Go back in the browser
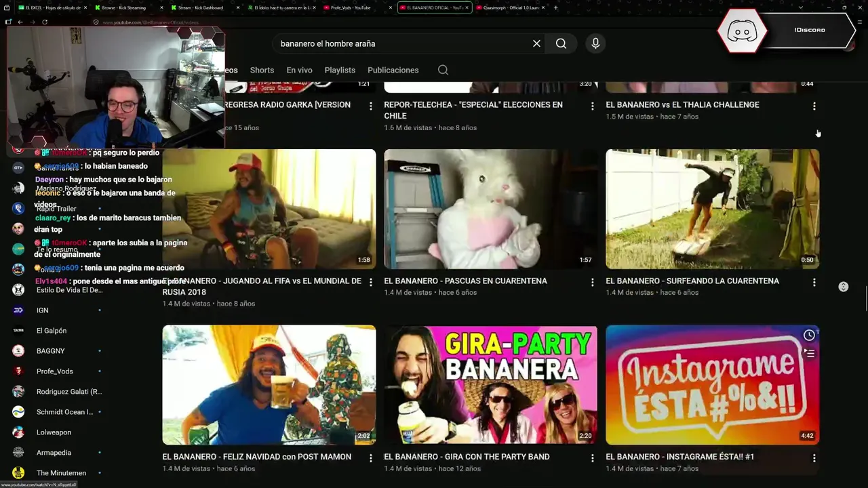Screen dimensions: 868x488 [20, 22]
